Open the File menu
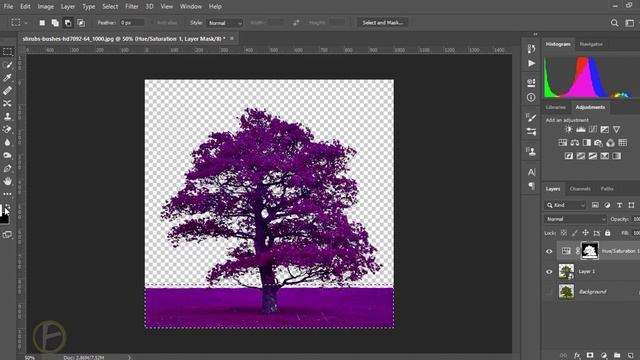The width and height of the screenshot is (640, 360). point(8,7)
